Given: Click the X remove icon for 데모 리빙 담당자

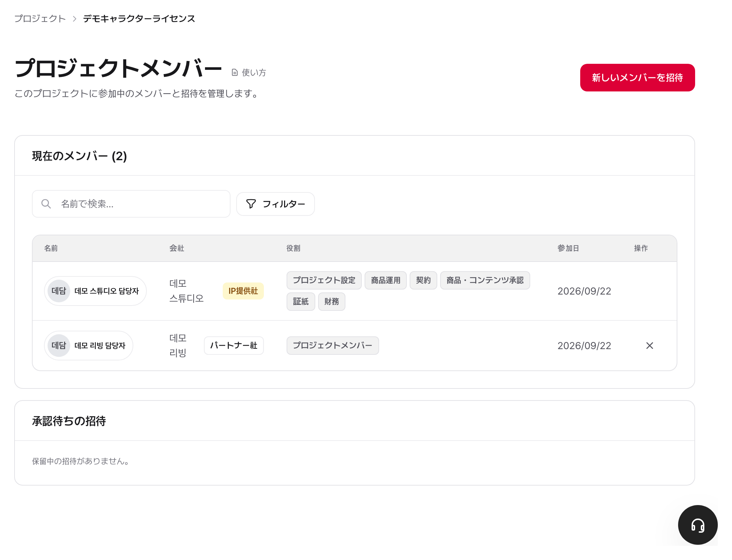Looking at the screenshot, I should [649, 346].
